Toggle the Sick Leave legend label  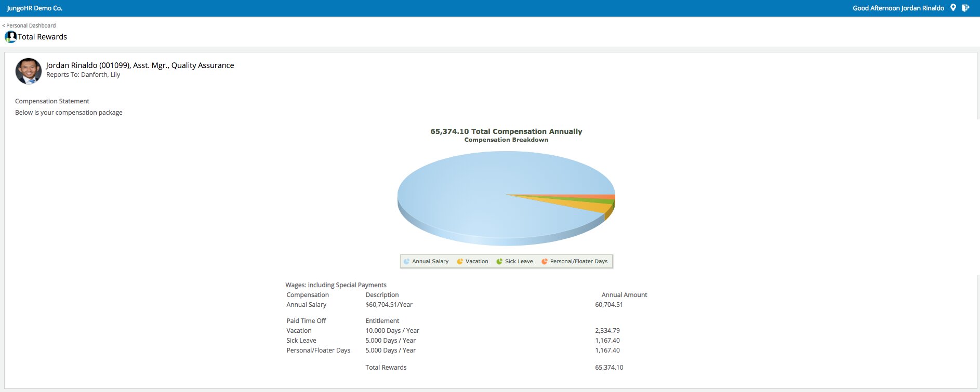click(519, 262)
